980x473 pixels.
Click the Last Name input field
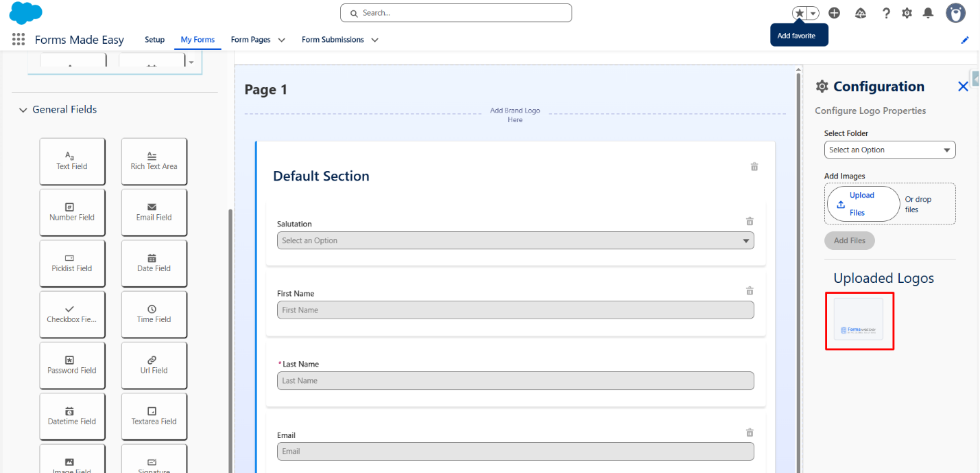tap(515, 381)
